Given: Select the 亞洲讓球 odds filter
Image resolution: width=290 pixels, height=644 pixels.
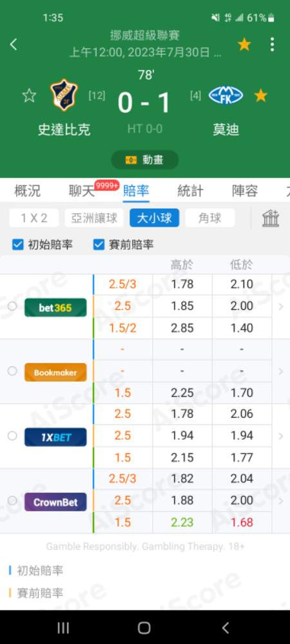Looking at the screenshot, I should [94, 218].
